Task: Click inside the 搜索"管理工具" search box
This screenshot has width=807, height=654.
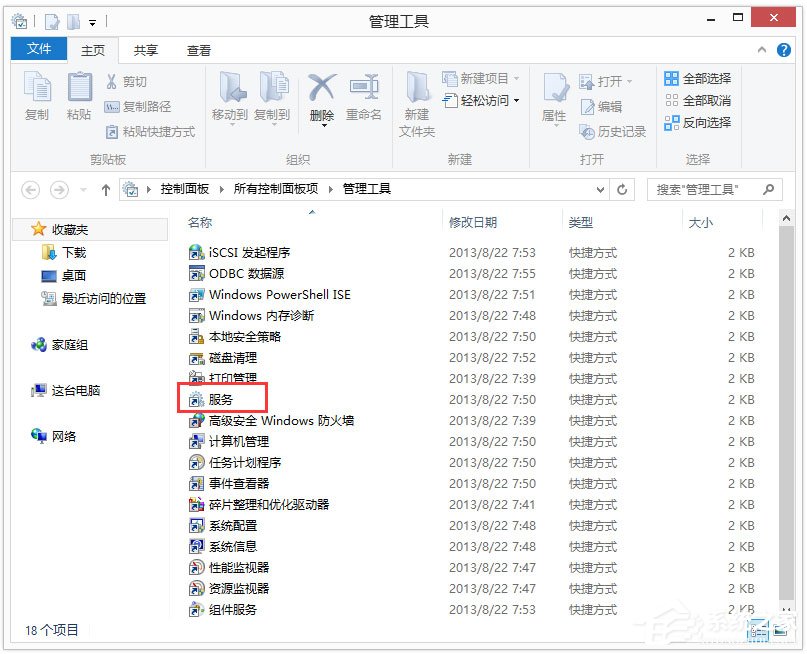Action: (700, 188)
